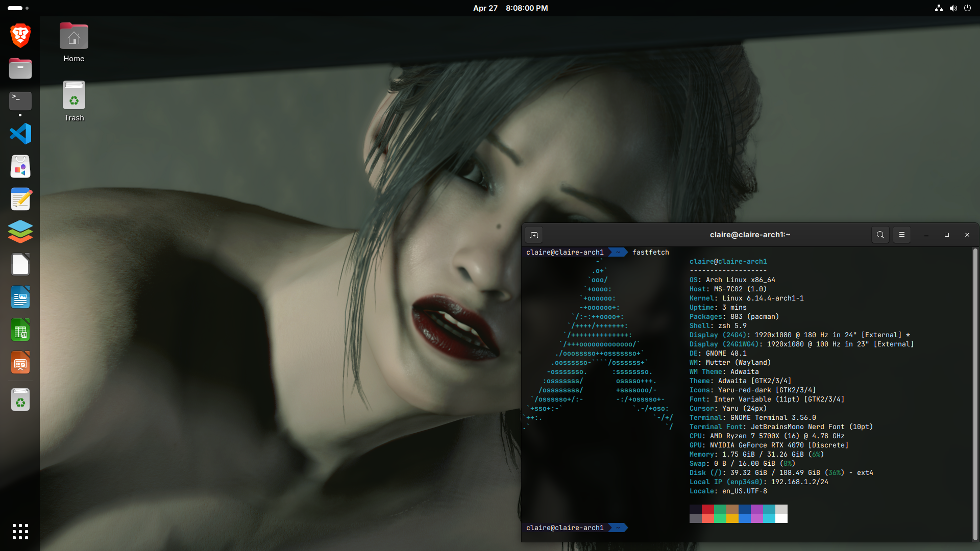The height and width of the screenshot is (551, 980).
Task: Click the 'Locale: en_US.UTF-8' line
Action: 728,491
